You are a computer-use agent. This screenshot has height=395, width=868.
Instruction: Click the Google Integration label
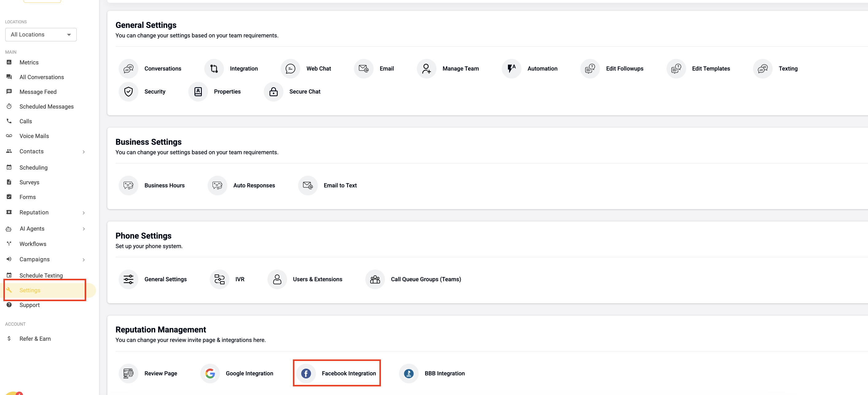pos(249,374)
